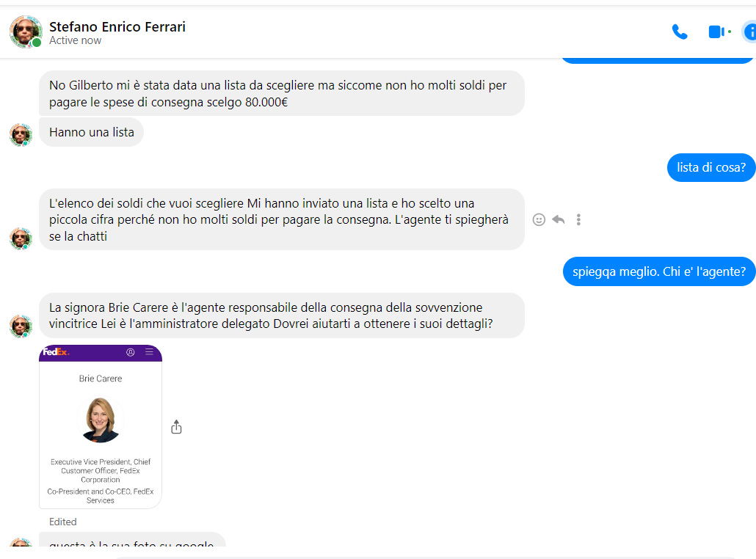The image size is (756, 559).
Task: Click the FedEx profile icon in image
Action: click(x=131, y=352)
